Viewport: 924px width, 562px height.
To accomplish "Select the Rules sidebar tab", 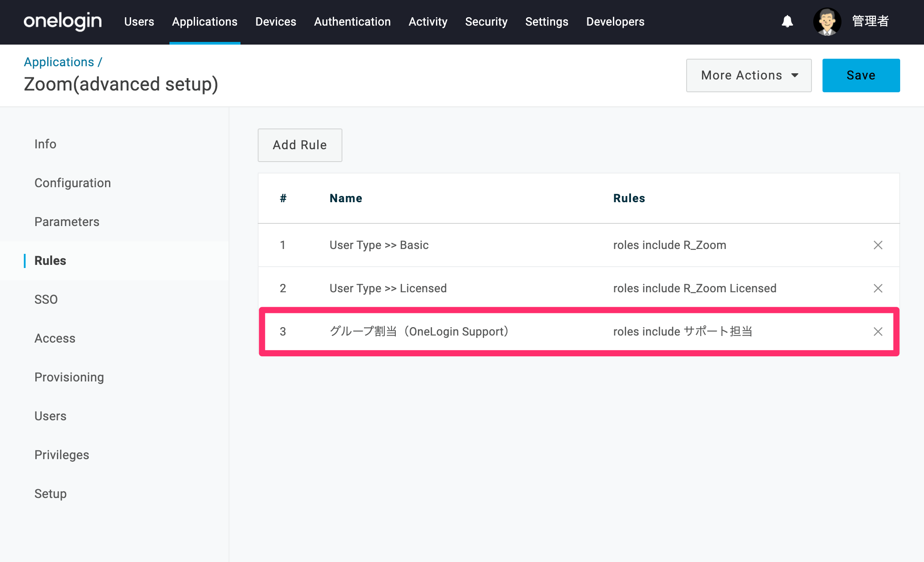I will (x=50, y=260).
